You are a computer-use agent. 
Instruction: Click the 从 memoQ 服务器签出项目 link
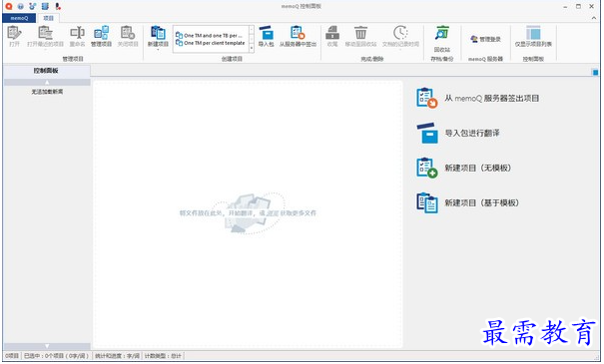(x=492, y=98)
